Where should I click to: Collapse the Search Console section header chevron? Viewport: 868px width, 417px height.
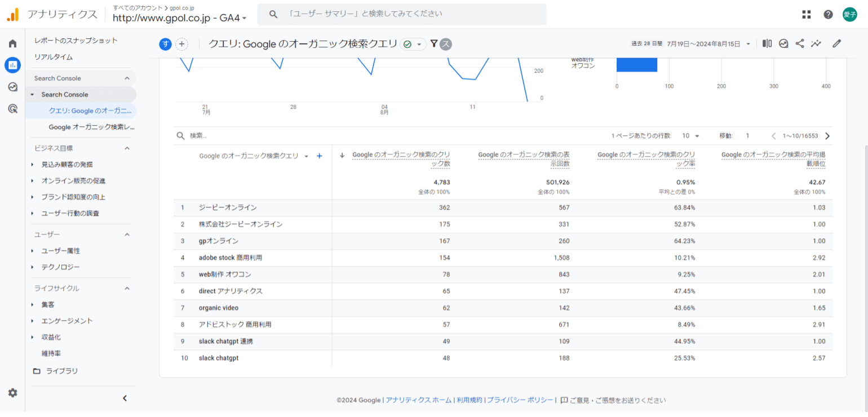pyautogui.click(x=127, y=78)
